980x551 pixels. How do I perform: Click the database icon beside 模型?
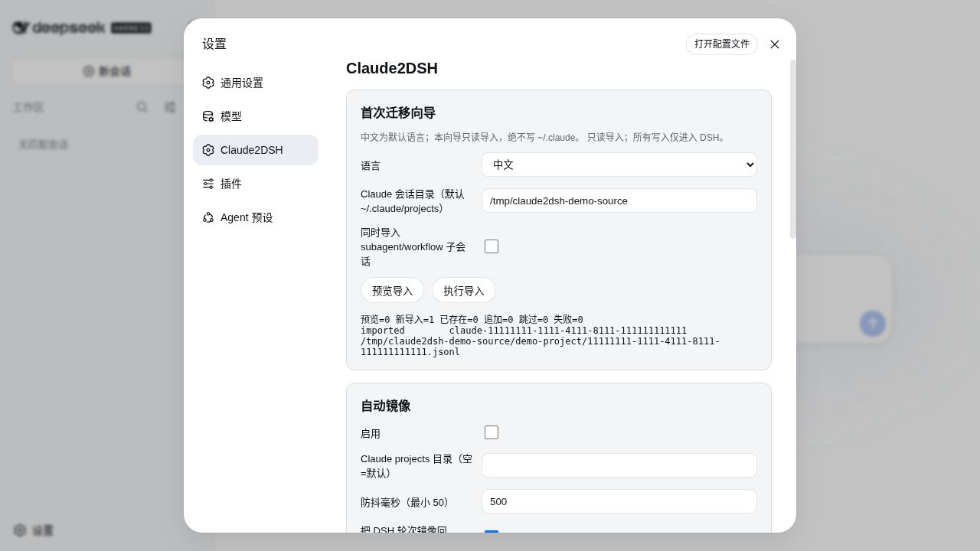(208, 116)
